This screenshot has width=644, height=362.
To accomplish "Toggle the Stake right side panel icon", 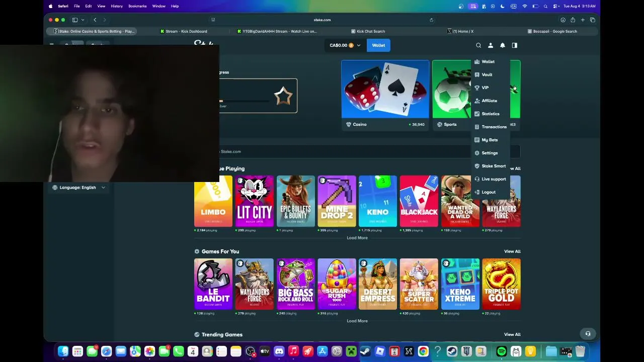I will point(515,45).
